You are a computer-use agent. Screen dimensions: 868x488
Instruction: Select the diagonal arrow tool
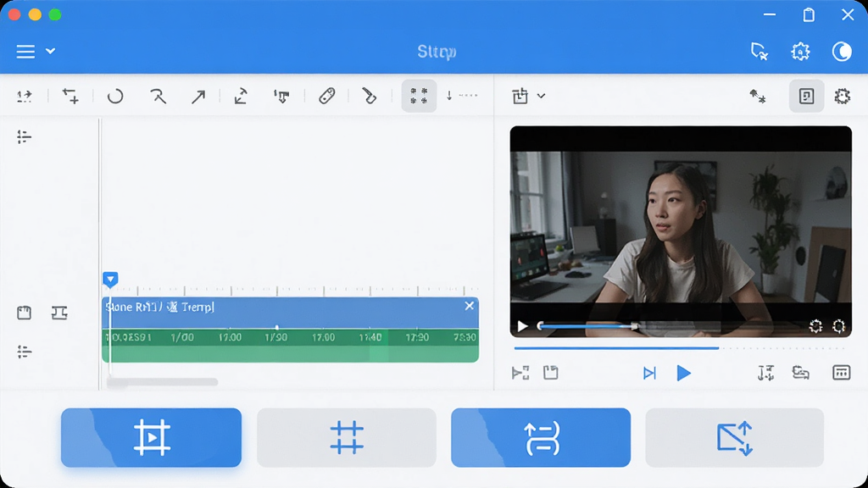[198, 97]
